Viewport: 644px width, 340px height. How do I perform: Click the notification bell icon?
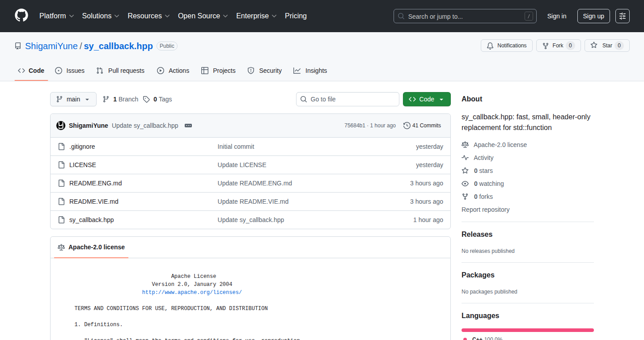(490, 46)
